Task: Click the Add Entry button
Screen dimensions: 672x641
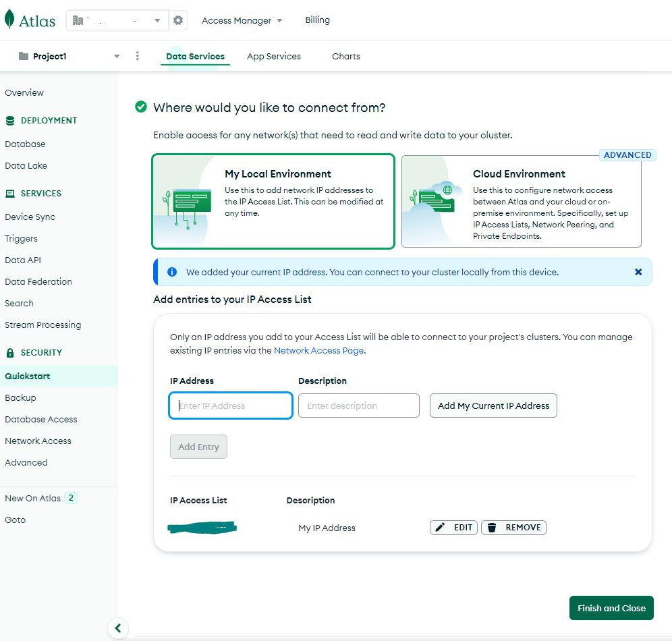Action: [x=198, y=447]
